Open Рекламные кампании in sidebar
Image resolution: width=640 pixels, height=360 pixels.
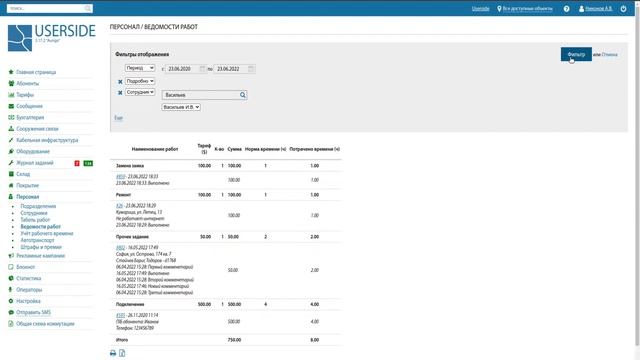click(40, 256)
